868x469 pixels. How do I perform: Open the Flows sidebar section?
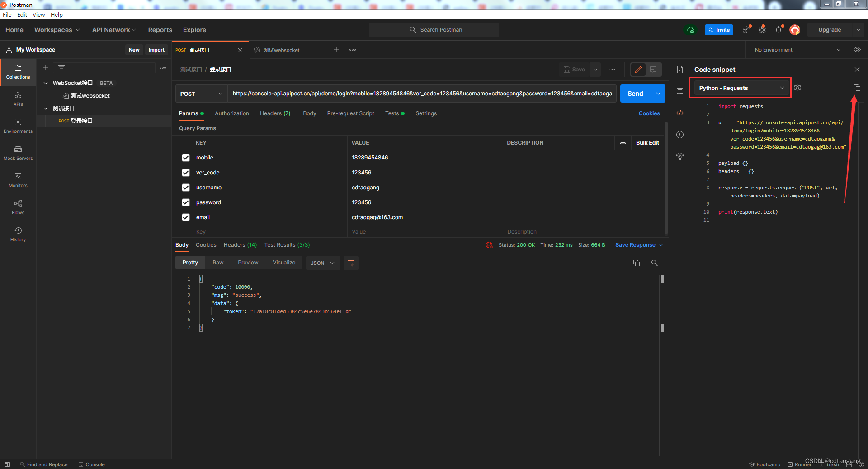[x=18, y=207]
